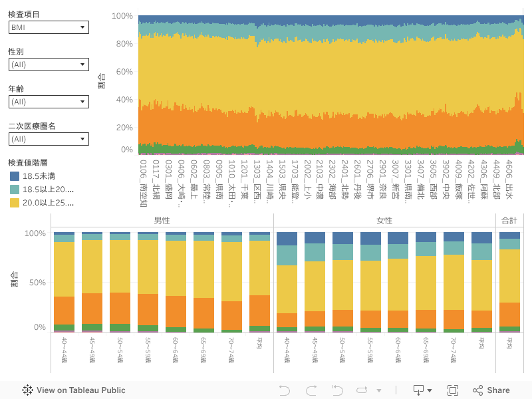This screenshot has width=532, height=399.
Task: Click the 1201_千葉 axis label
Action: [244, 179]
